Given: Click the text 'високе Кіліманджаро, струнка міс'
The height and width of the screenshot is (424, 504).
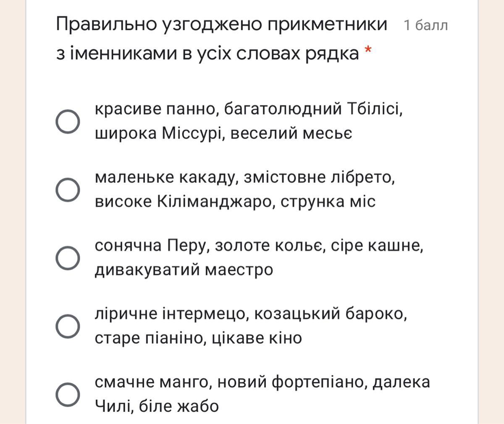Looking at the screenshot, I should 235,202.
